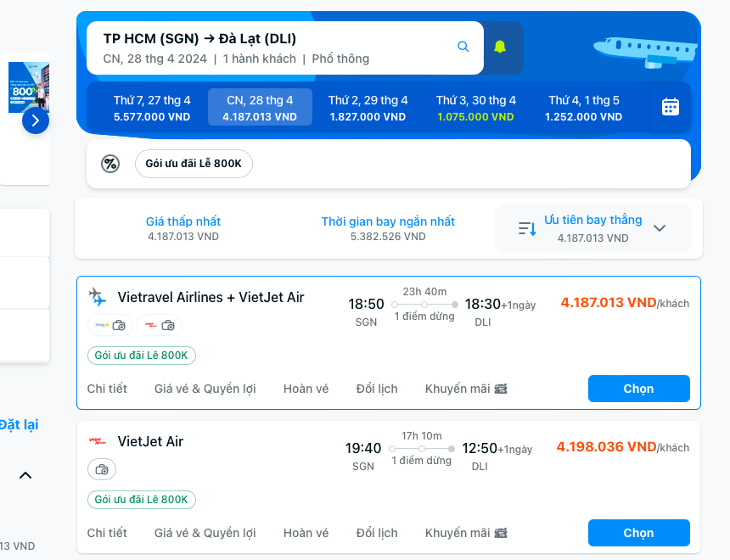Collapse the panel using the up chevron

coord(25,475)
